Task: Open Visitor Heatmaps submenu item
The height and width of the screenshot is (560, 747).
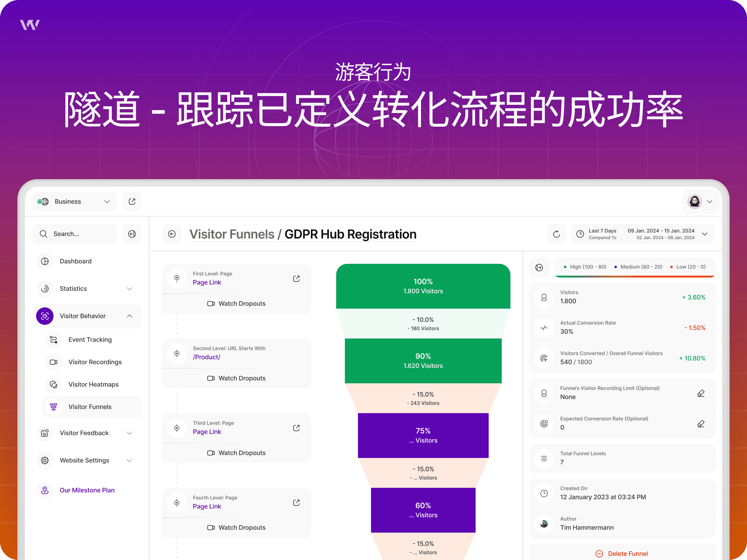Action: [x=92, y=385]
